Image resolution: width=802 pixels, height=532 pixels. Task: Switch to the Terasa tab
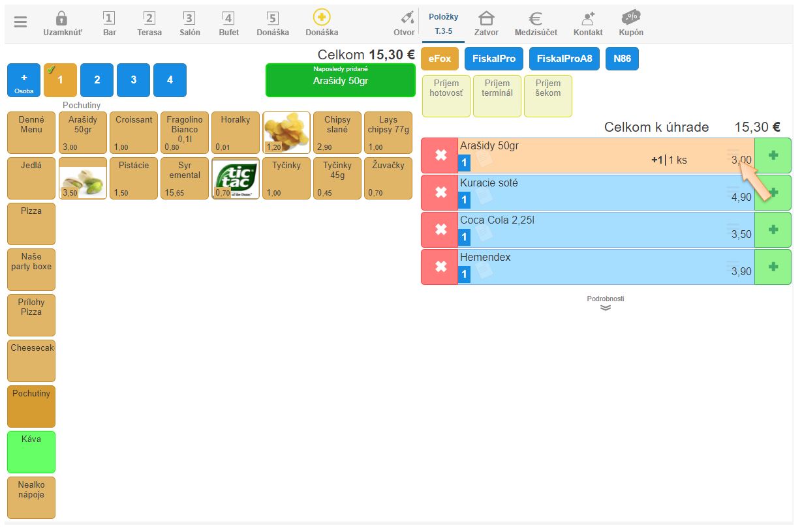(149, 23)
